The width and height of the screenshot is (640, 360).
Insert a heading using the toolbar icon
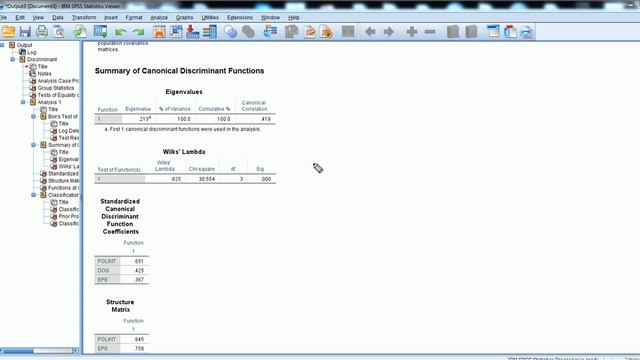(493, 31)
